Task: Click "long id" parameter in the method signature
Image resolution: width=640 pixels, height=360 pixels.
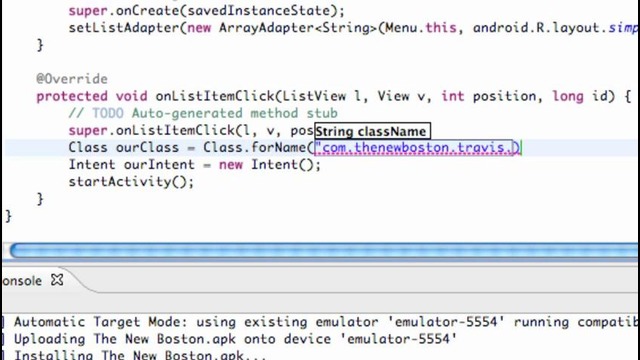Action: pyautogui.click(x=580, y=96)
